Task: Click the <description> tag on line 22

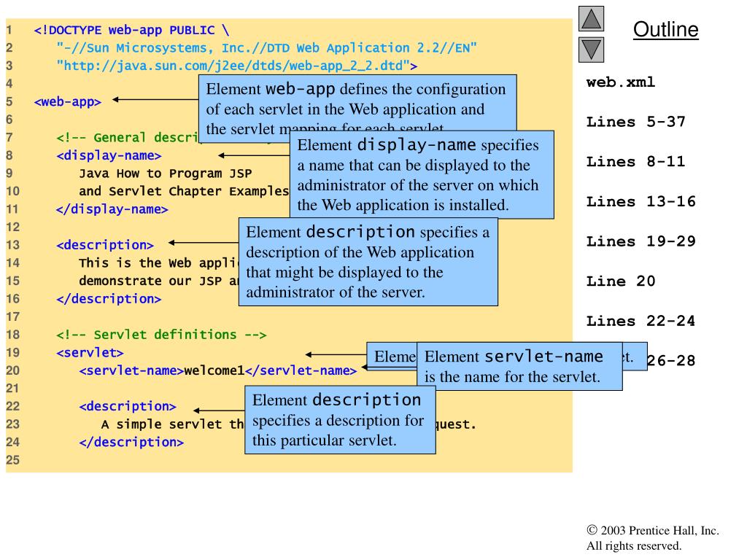Action: (128, 406)
